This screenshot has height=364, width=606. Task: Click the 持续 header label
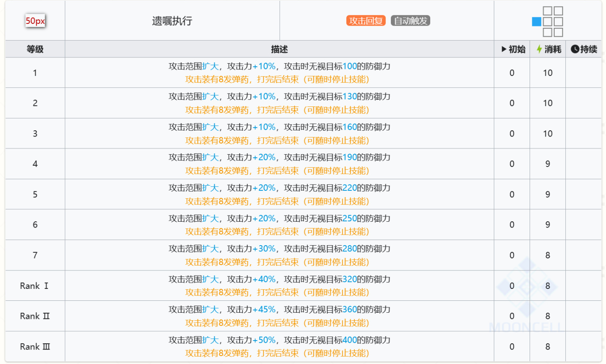589,49
